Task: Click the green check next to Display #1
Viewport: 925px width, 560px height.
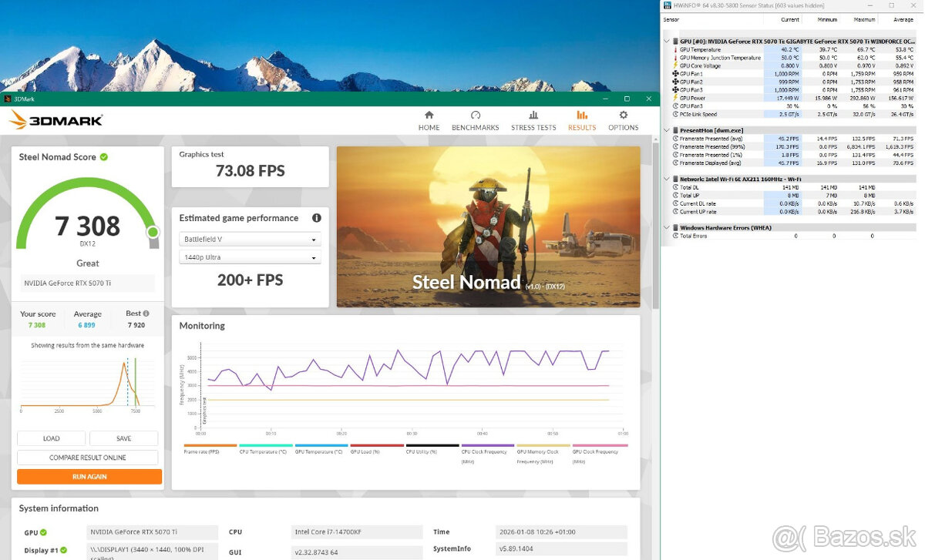Action: 63,550
